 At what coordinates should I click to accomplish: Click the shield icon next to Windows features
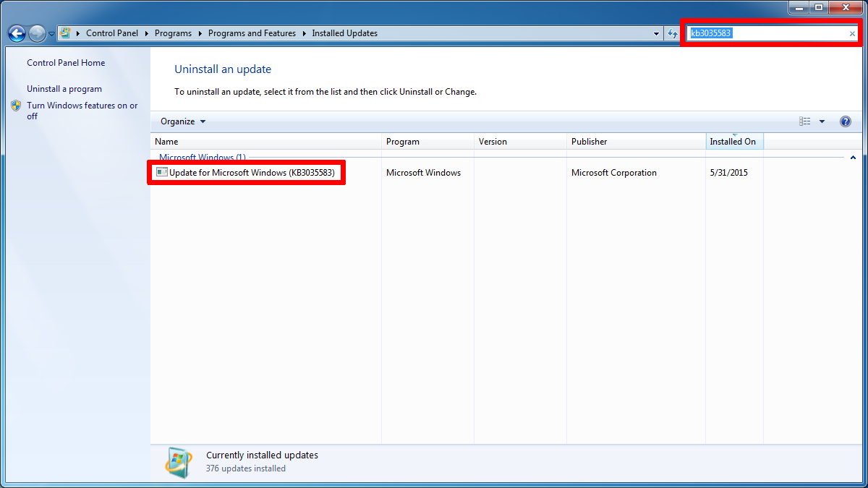pyautogui.click(x=16, y=106)
